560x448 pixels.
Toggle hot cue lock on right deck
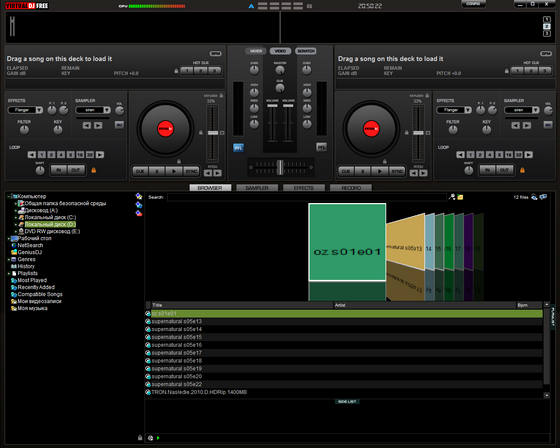[x=506, y=71]
